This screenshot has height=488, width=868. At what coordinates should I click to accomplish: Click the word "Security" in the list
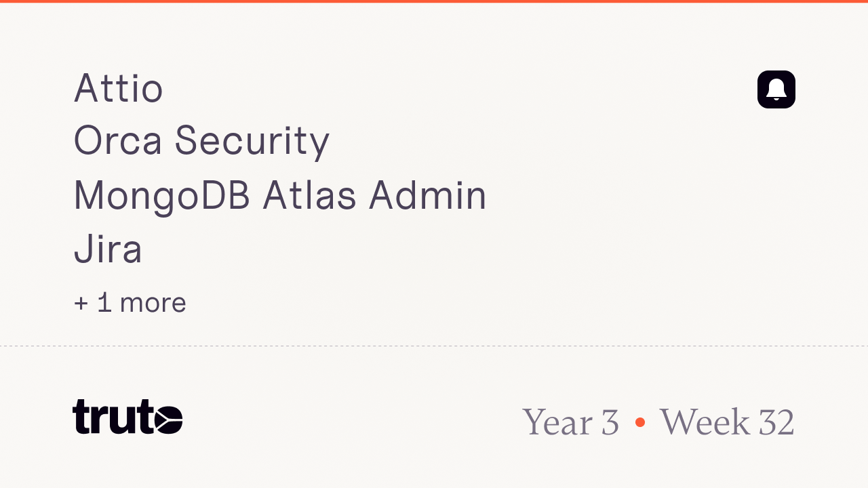click(x=252, y=141)
